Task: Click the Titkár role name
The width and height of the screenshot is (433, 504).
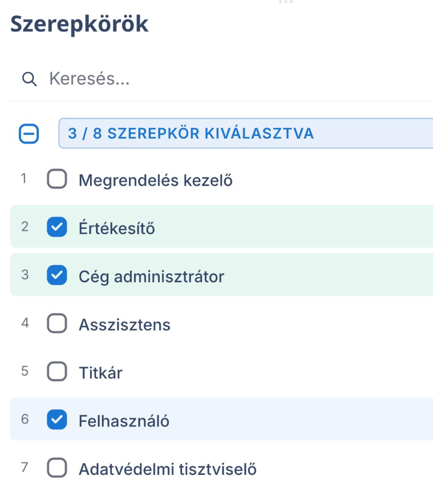Action: (101, 373)
